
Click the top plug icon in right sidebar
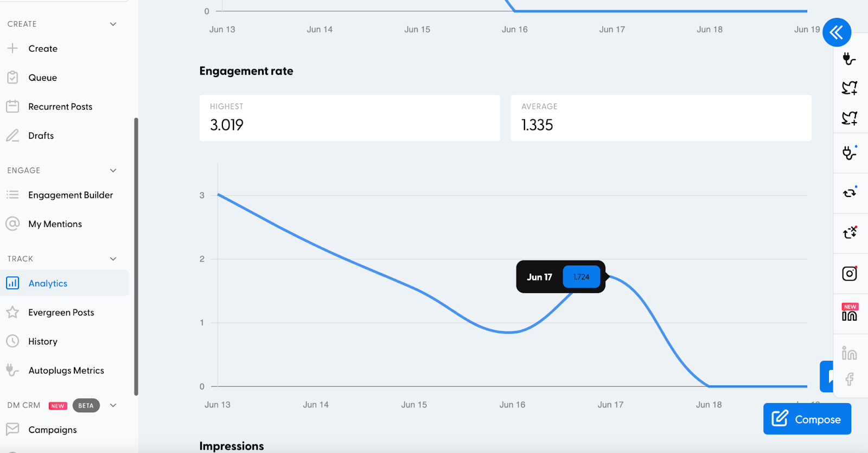click(x=850, y=59)
